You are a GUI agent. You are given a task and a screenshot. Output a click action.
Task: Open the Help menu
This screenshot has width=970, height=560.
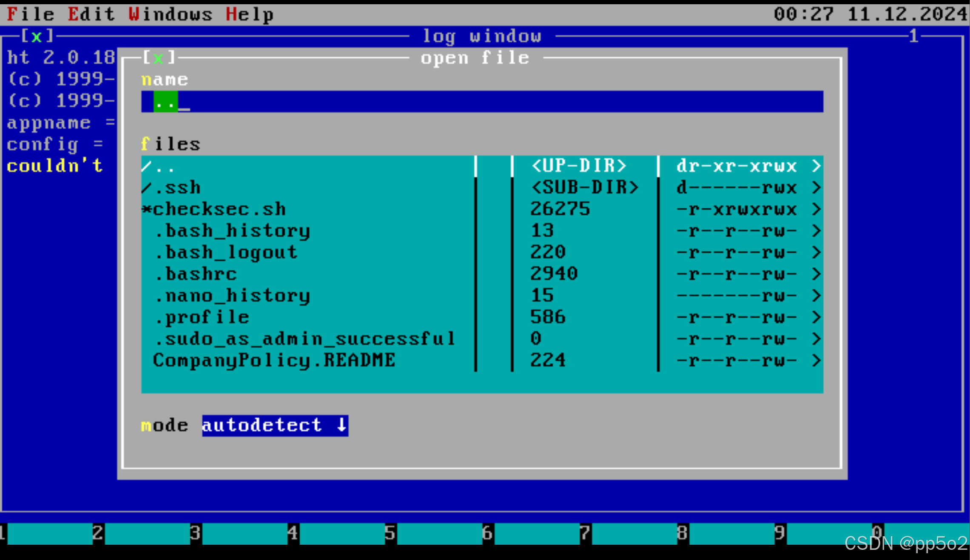pos(250,14)
